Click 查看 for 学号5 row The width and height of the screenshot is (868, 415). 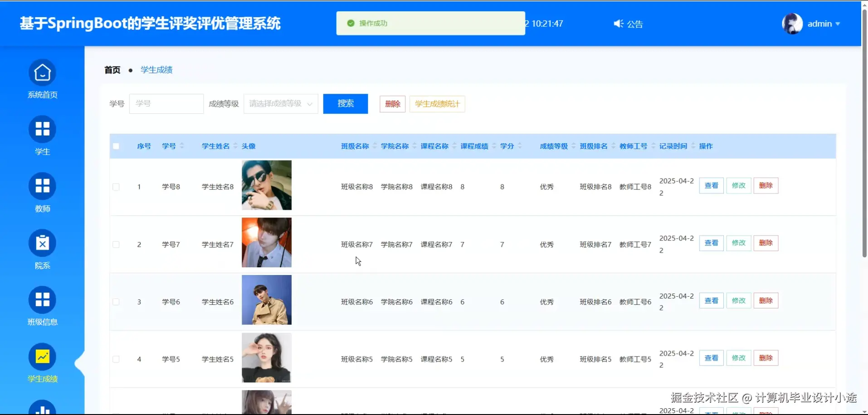pos(712,358)
